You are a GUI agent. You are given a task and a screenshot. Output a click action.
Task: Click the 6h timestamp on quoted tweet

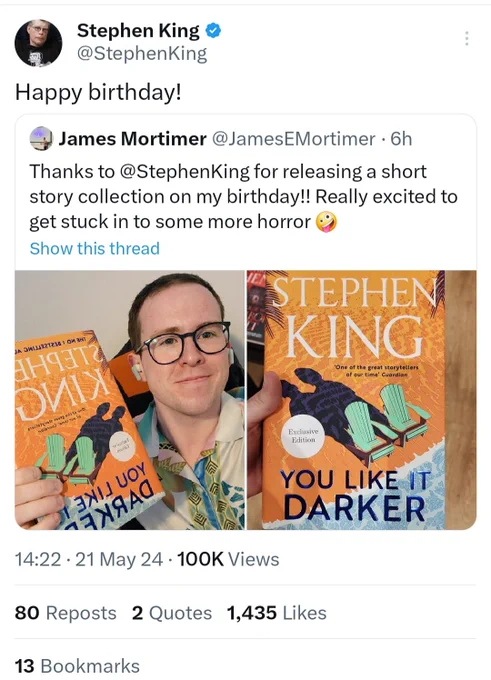[x=401, y=139]
